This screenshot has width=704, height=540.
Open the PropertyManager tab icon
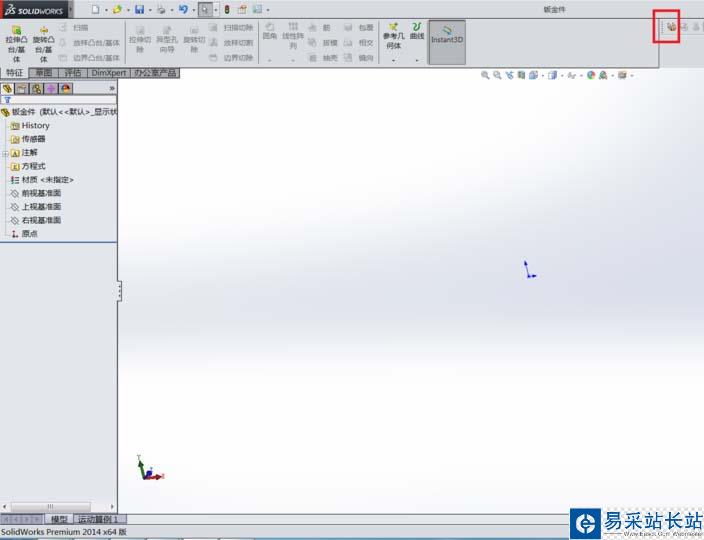[x=22, y=88]
